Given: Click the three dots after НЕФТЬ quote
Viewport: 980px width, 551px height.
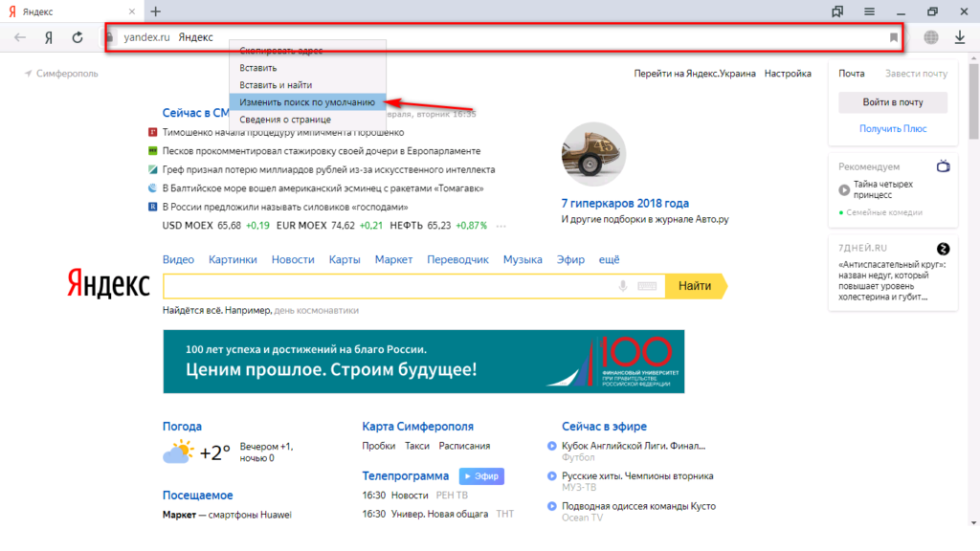Looking at the screenshot, I should (501, 226).
